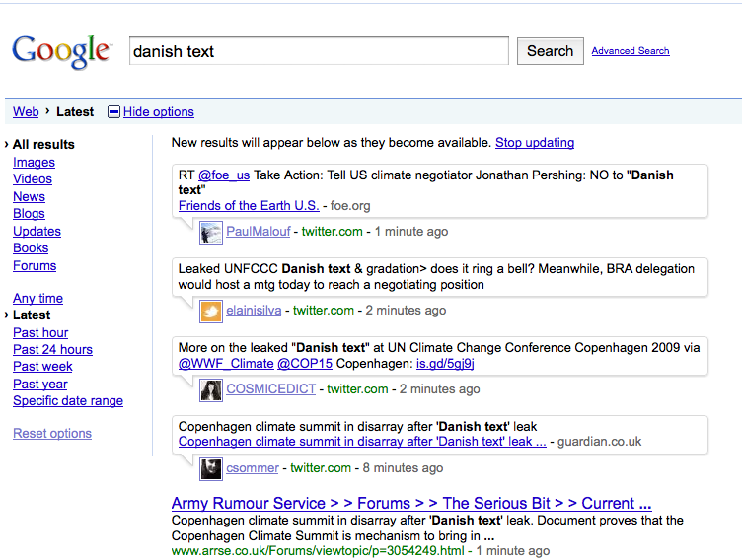742x560 pixels.
Task: Filter results by Forums
Action: [35, 266]
